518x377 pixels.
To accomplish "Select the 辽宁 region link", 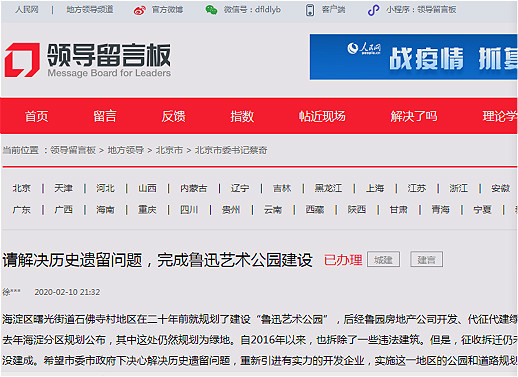I will pyautogui.click(x=240, y=188).
